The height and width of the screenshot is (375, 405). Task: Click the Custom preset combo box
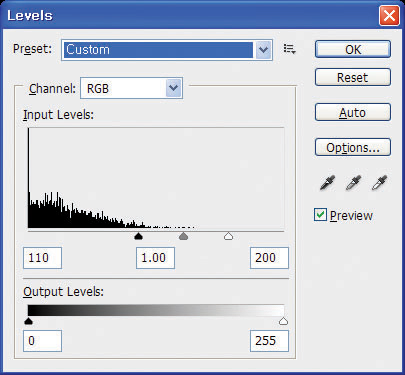[167, 50]
